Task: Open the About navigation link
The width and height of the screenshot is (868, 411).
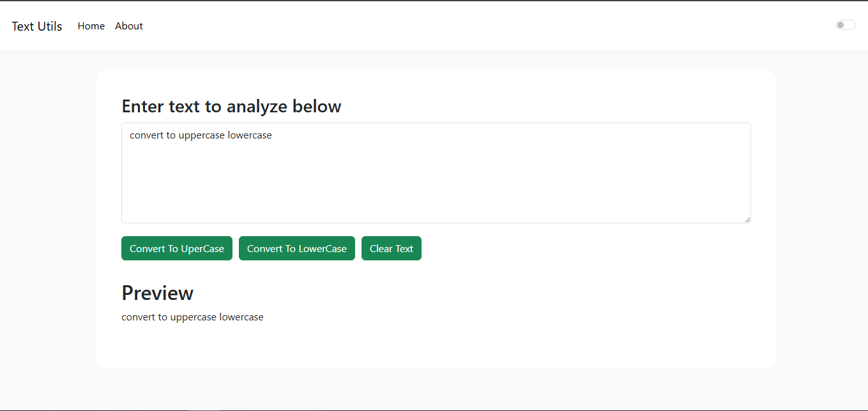Action: click(129, 26)
